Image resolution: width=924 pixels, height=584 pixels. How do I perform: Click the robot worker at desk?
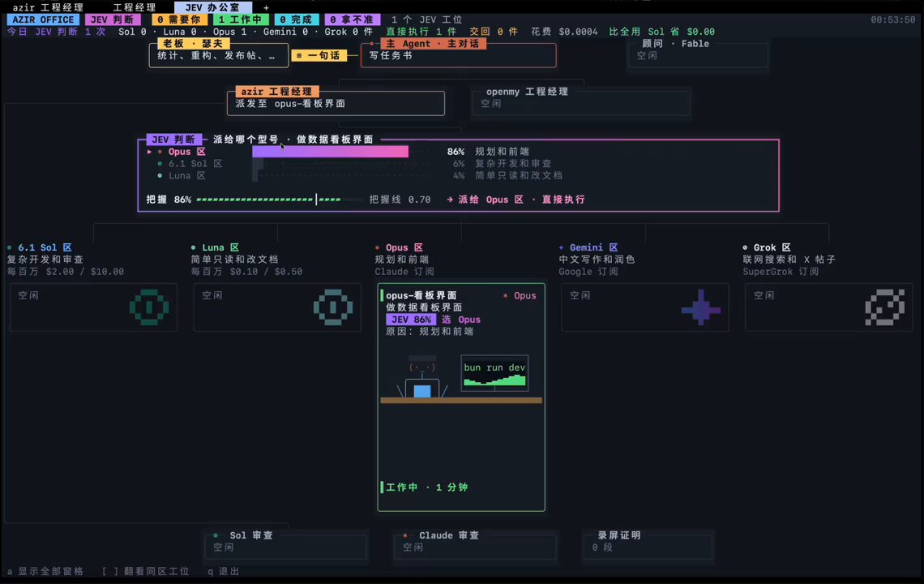[422, 377]
